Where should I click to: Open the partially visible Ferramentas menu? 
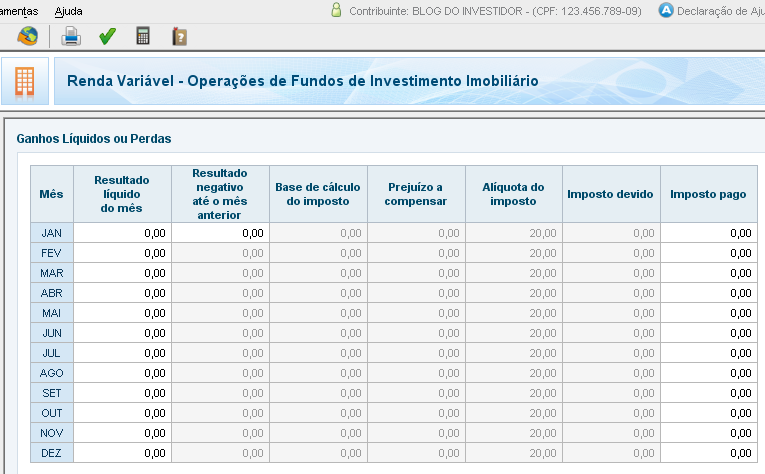click(x=19, y=11)
